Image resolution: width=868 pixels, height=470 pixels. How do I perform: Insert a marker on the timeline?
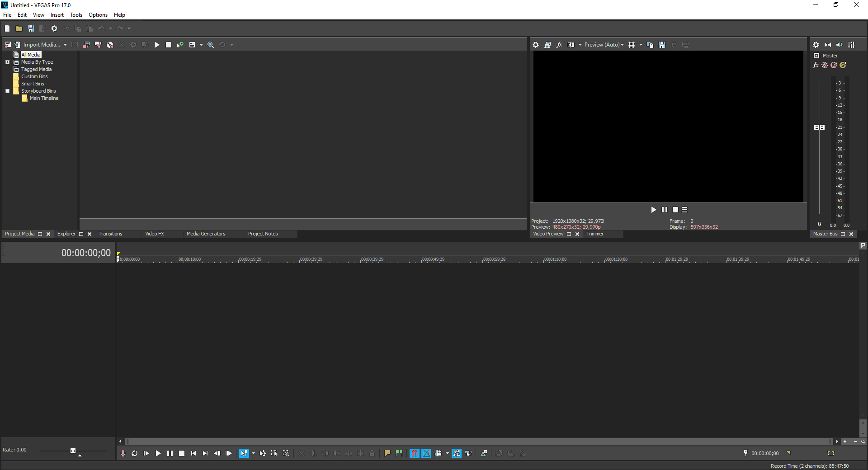pos(387,453)
